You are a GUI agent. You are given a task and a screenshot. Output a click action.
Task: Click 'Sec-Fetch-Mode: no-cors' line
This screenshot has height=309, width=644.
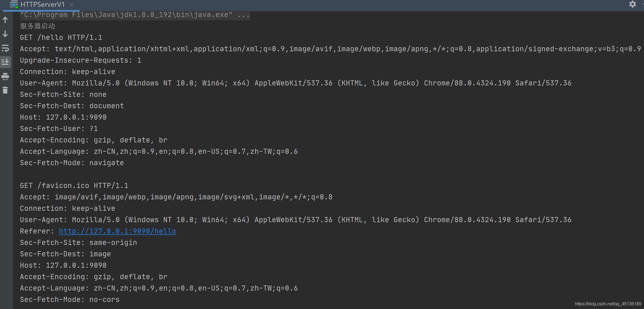coord(70,300)
